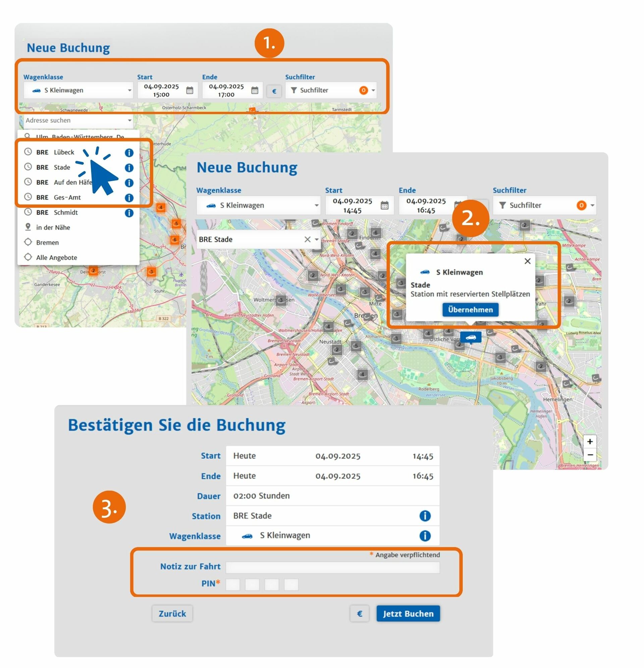
Task: Close the S Kleinwagen station popup
Action: (528, 261)
